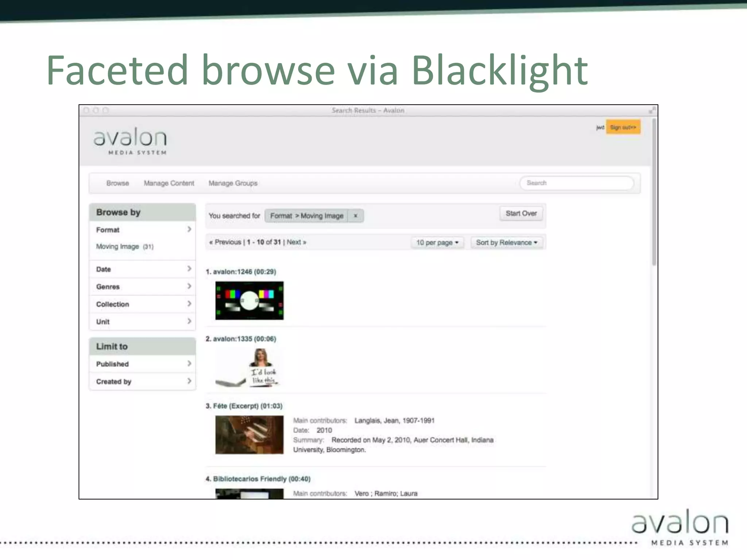Viewport: 747px width, 560px height.
Task: Open result avalon:1335 title link
Action: 244,339
